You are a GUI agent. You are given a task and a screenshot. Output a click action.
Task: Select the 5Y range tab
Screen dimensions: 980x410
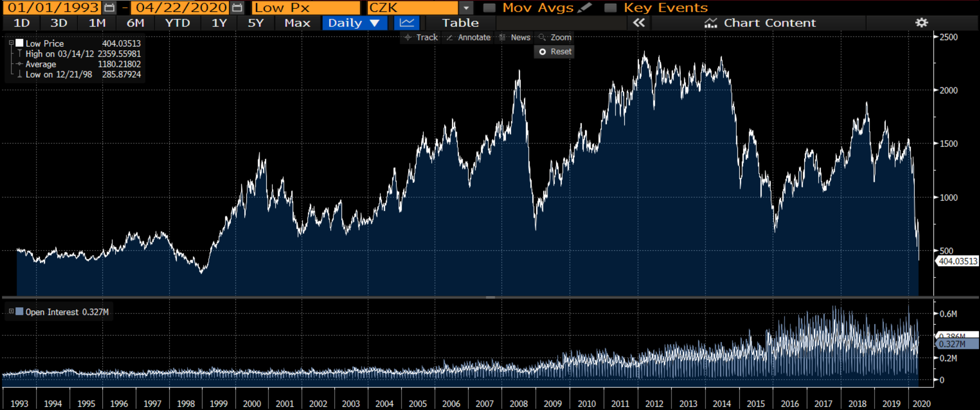coord(256,23)
